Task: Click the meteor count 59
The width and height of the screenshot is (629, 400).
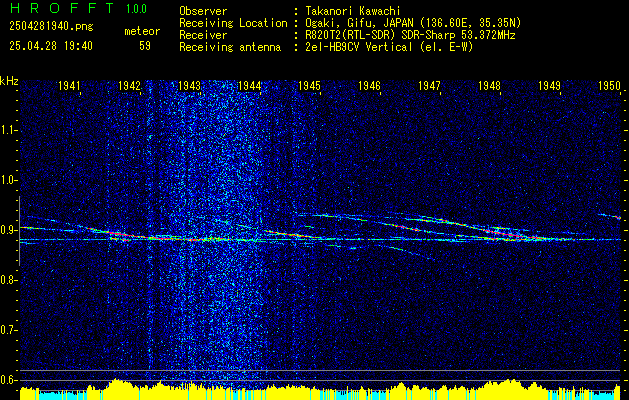Action: (145, 46)
